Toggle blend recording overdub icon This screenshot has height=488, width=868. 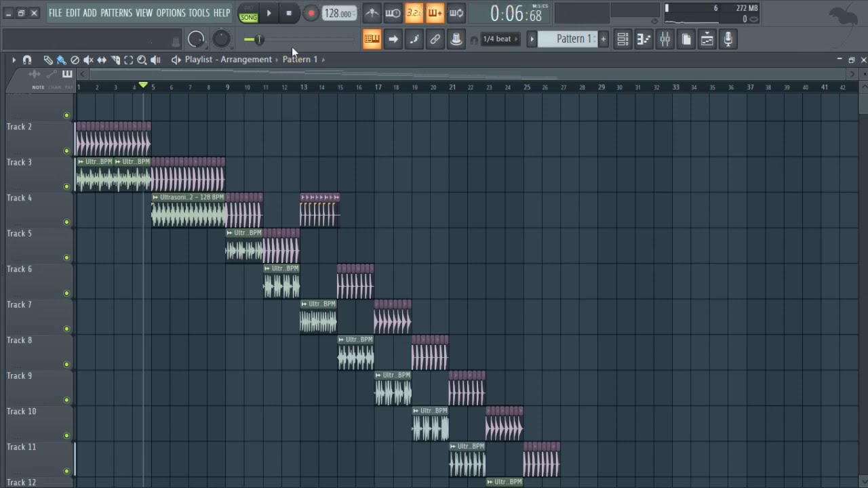(435, 13)
